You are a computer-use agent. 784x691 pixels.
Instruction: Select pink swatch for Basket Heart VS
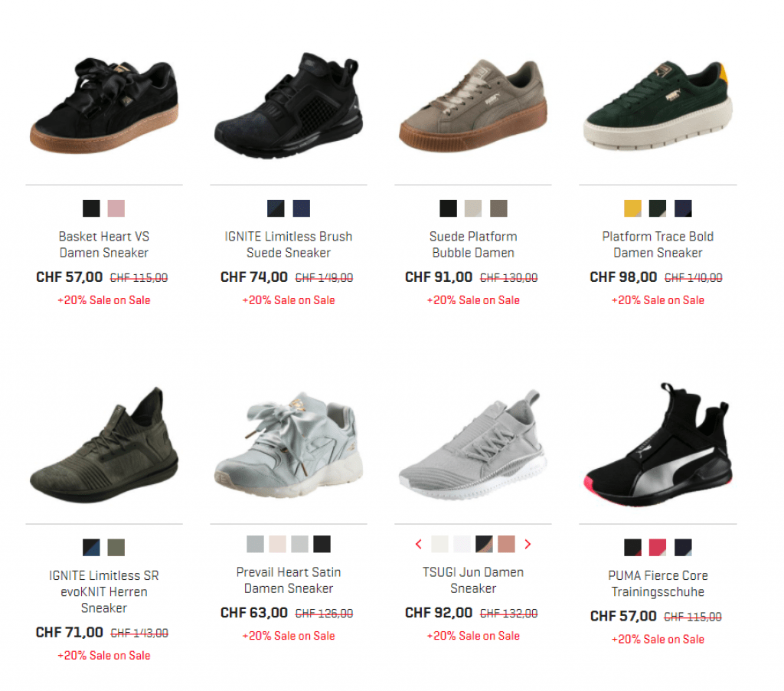(x=116, y=208)
